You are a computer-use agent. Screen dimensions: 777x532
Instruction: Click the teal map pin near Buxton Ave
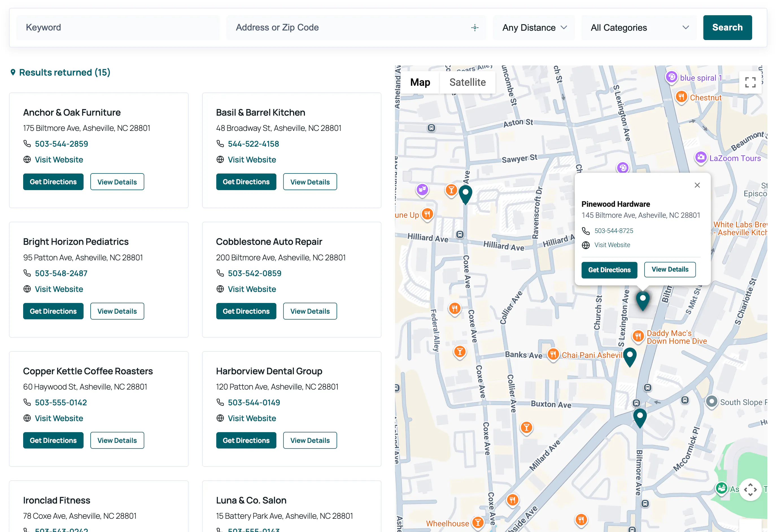640,418
